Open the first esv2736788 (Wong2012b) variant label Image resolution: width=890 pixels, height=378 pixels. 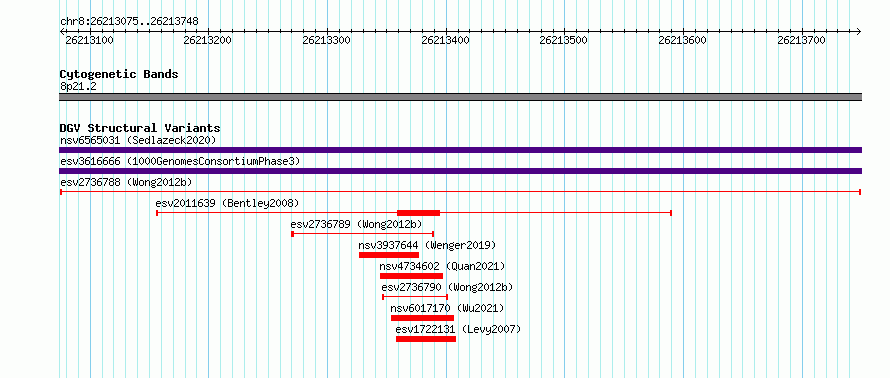(126, 182)
